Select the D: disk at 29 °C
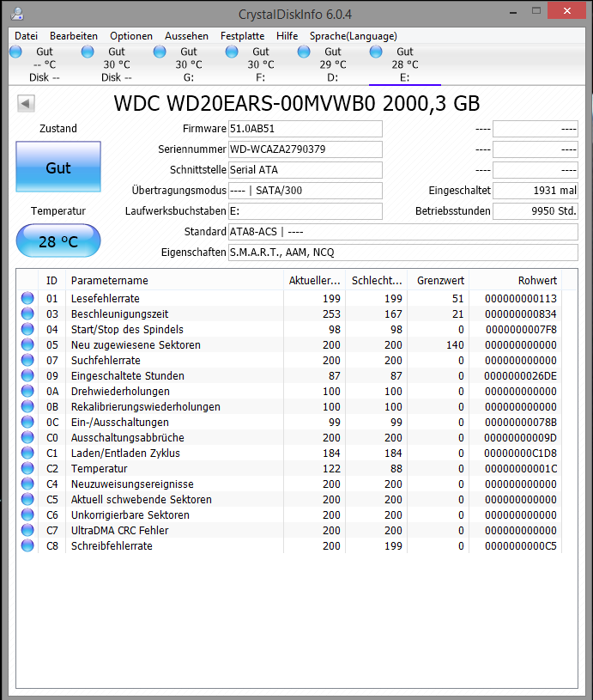The image size is (593, 700). tap(332, 64)
